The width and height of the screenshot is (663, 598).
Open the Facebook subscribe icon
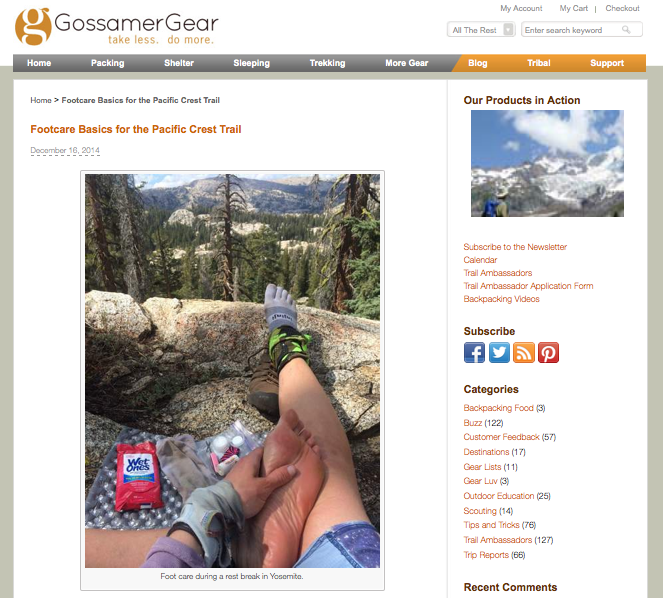point(474,353)
